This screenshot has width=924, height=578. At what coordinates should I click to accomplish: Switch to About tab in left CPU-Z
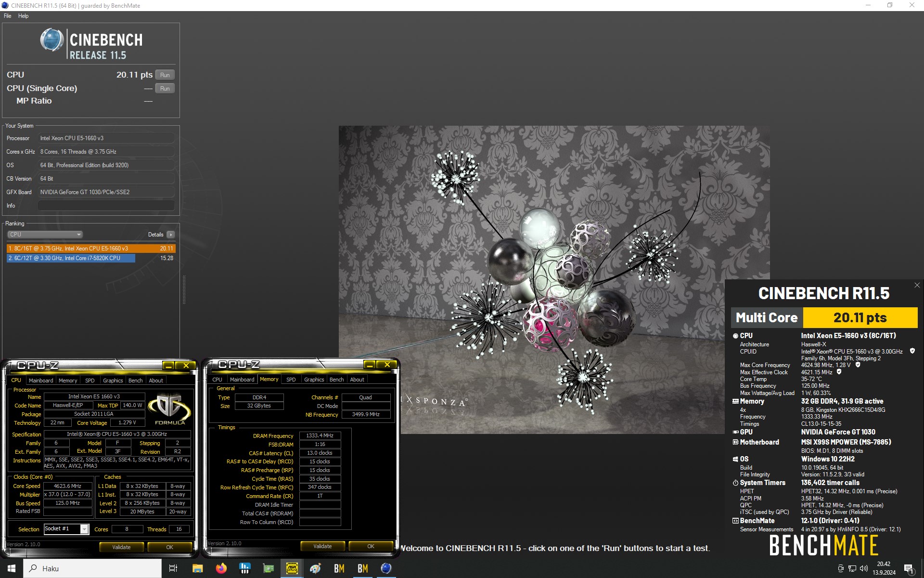[x=156, y=381]
